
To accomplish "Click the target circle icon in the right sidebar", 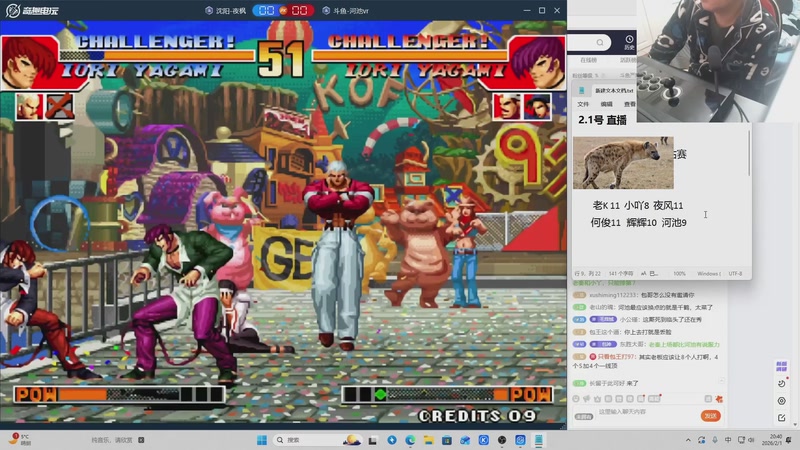I will pos(782,401).
